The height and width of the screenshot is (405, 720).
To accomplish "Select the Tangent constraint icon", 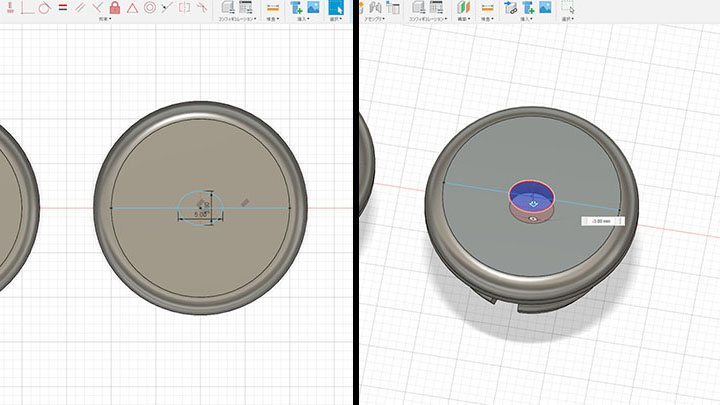I will click(44, 7).
